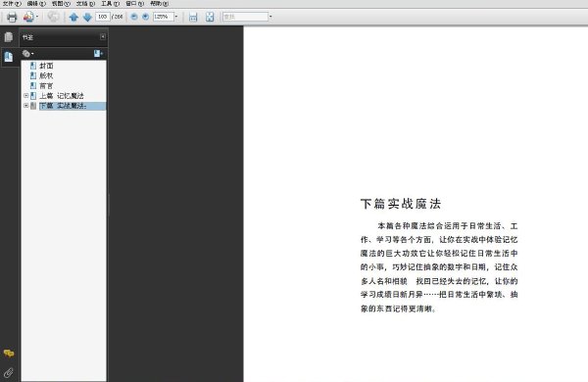Click the colorful collaborate/share toolbar icon
This screenshot has height=382, width=588.
click(28, 17)
